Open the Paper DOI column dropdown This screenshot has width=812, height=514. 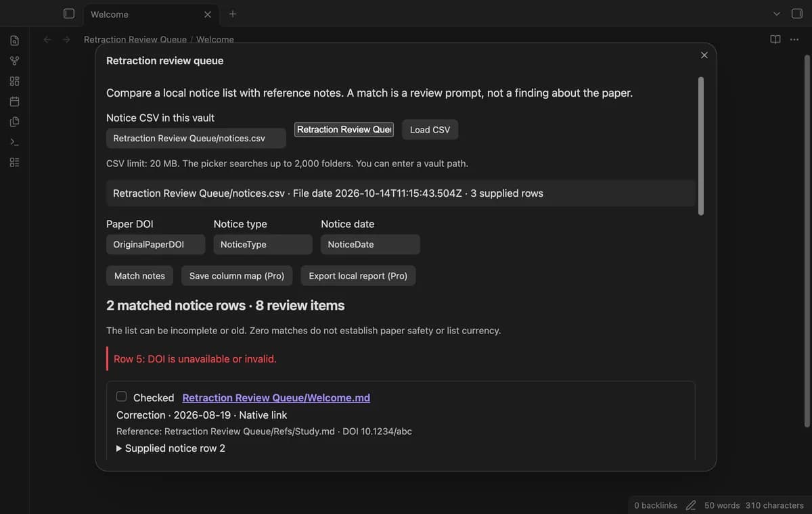pyautogui.click(x=155, y=244)
